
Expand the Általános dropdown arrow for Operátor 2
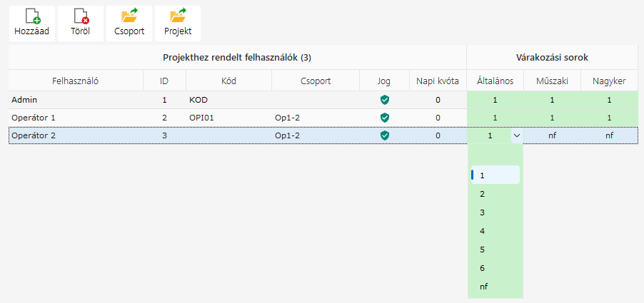point(516,135)
